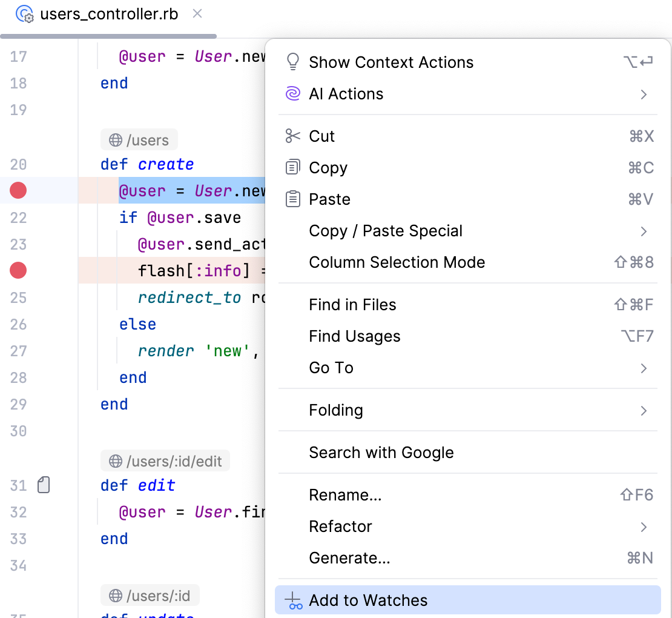
Task: Click the Show Context Actions lightbulb icon
Action: 293,62
